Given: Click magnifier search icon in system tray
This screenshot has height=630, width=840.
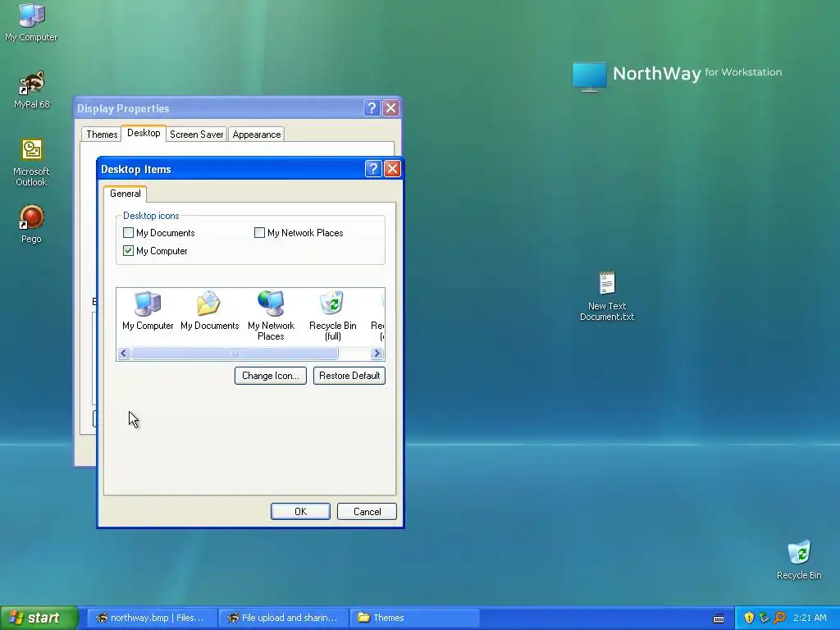Looking at the screenshot, I should 779,618.
